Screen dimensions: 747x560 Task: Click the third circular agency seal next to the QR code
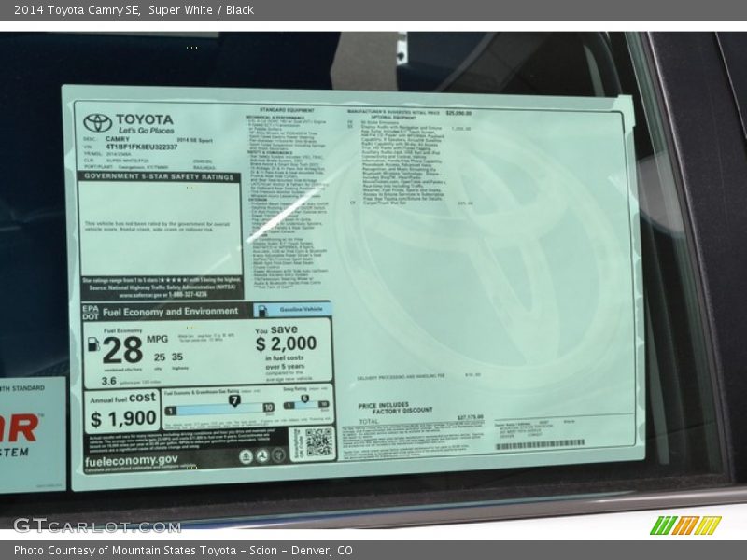[x=278, y=456]
